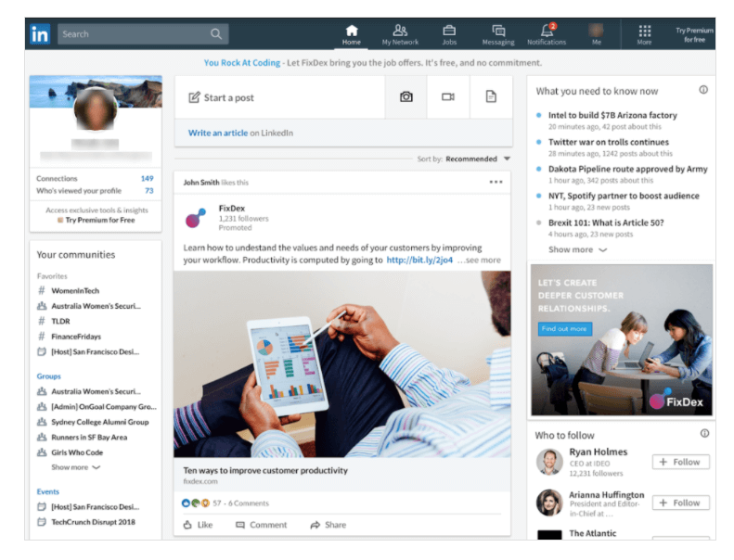
Task: Open the http://bit.ly/2jo4 link
Action: [419, 261]
